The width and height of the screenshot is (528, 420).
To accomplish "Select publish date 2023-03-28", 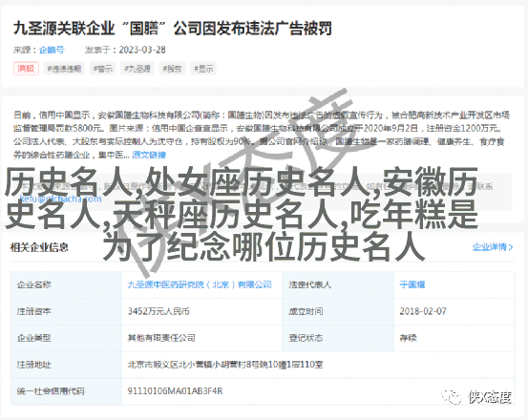I will [142, 50].
